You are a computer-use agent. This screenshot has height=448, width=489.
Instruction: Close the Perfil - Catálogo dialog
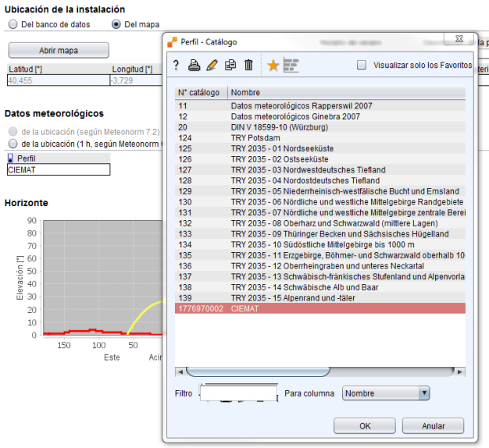click(x=457, y=41)
